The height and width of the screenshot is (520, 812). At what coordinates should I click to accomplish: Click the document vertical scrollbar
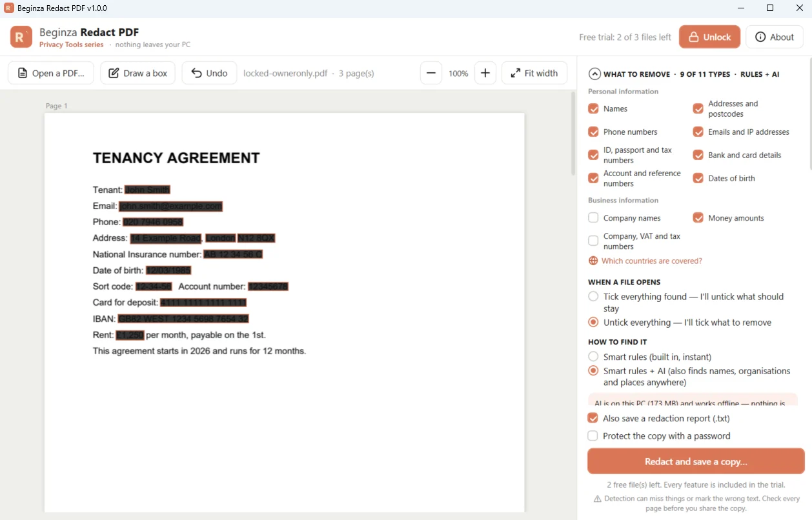point(573,134)
